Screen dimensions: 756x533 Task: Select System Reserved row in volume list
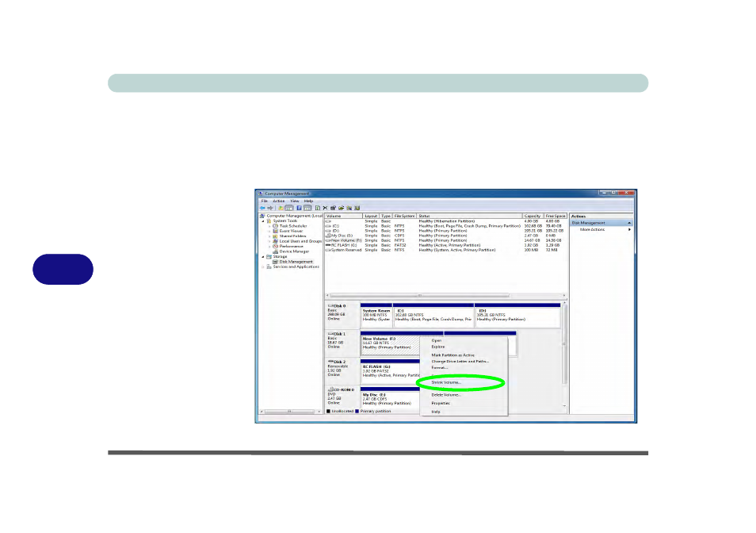click(445, 250)
